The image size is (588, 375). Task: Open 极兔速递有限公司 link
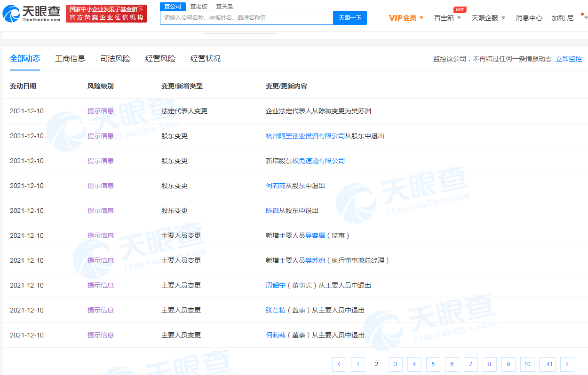tap(318, 161)
